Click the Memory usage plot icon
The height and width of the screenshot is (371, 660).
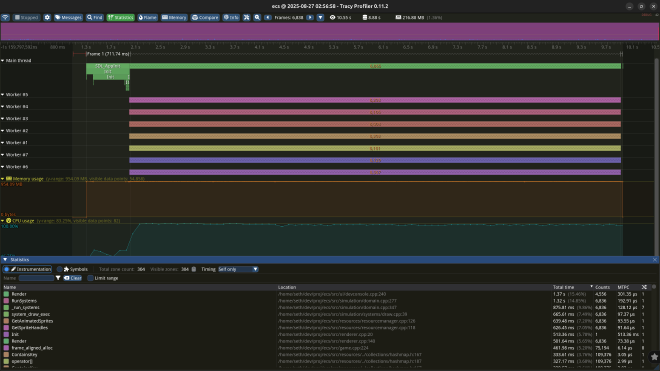tap(8, 179)
